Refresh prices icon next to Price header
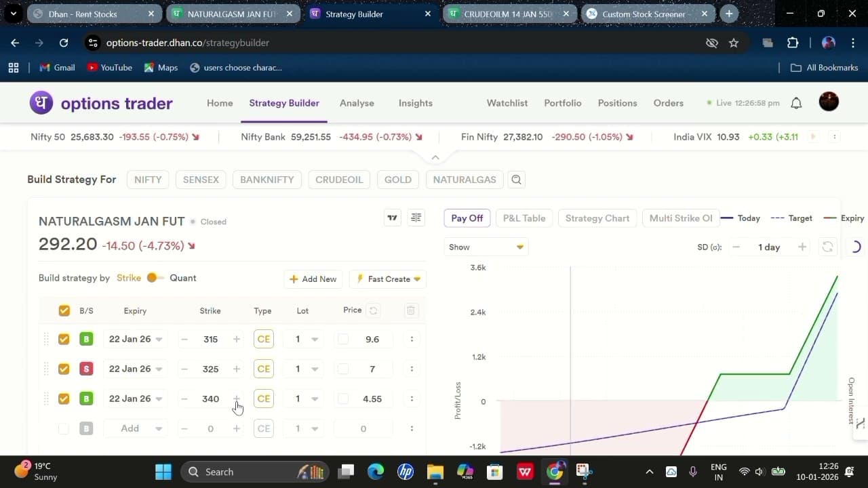Screen dimensions: 868x488 point(373,311)
